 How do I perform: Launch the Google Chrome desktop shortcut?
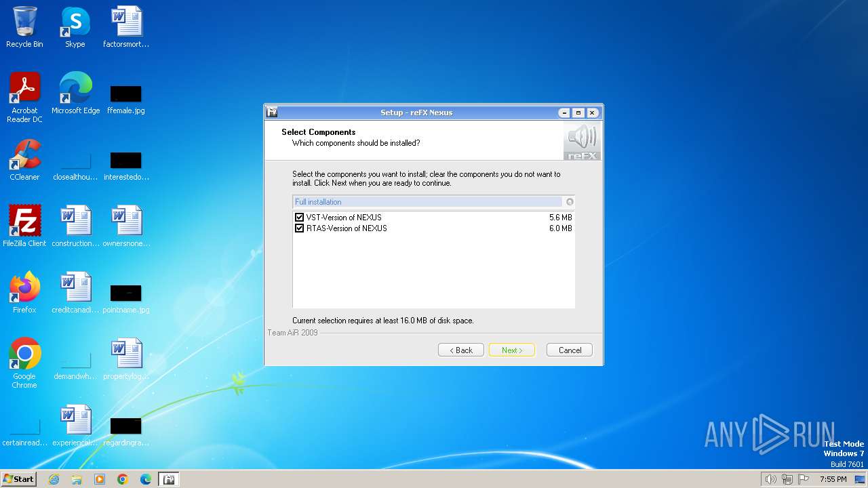point(24,363)
